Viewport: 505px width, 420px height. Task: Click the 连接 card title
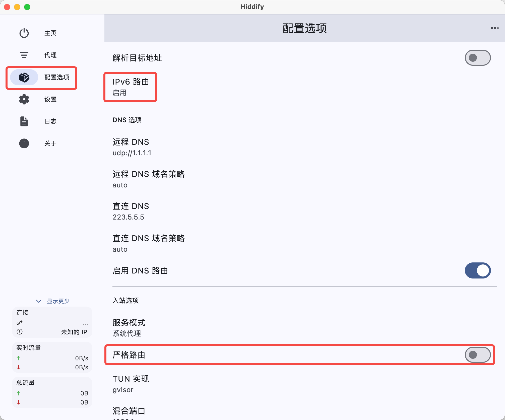(x=22, y=312)
